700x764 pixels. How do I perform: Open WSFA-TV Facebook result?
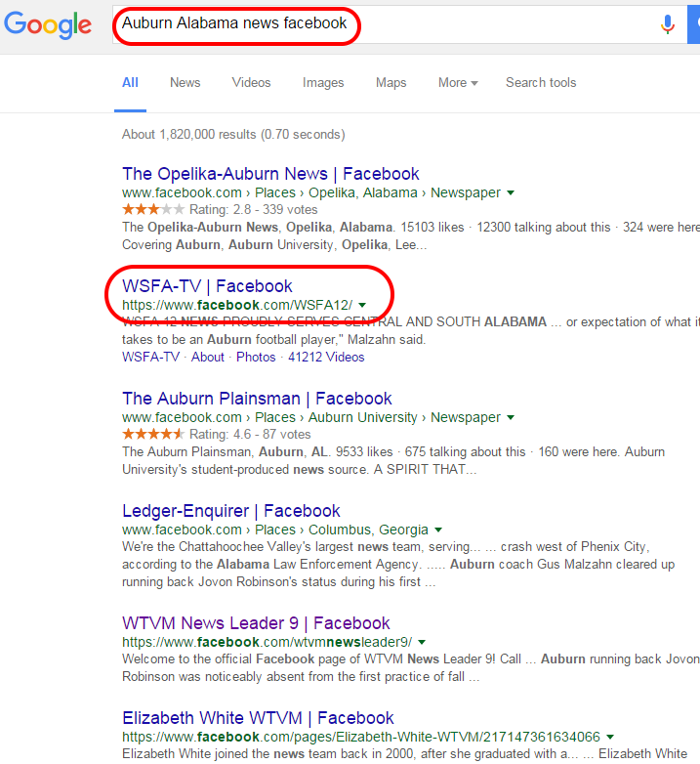point(207,286)
